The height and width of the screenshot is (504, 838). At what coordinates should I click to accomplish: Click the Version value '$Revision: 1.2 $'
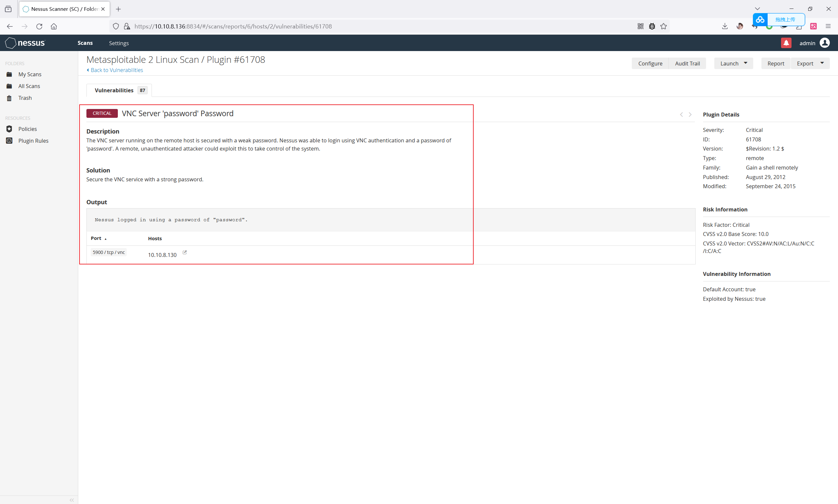765,148
